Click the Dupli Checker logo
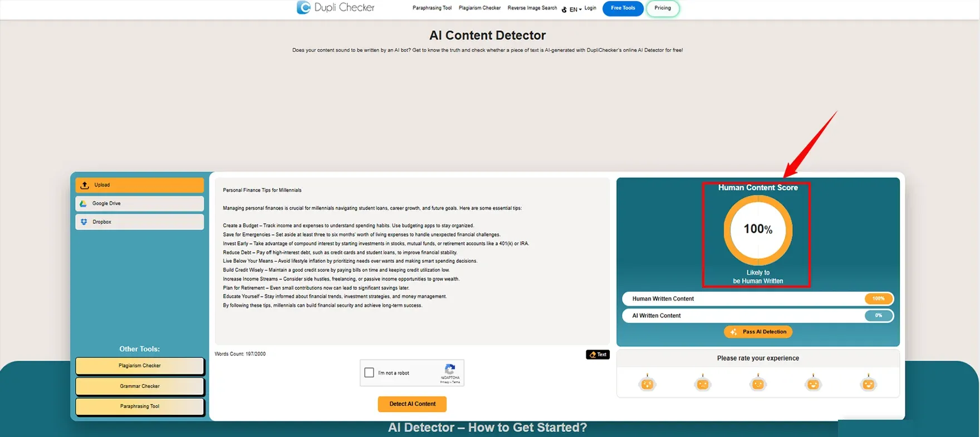The height and width of the screenshot is (437, 980). coord(336,8)
